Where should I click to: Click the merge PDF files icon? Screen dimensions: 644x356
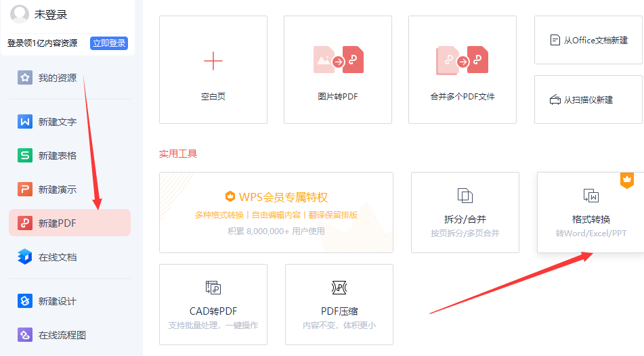click(x=462, y=60)
